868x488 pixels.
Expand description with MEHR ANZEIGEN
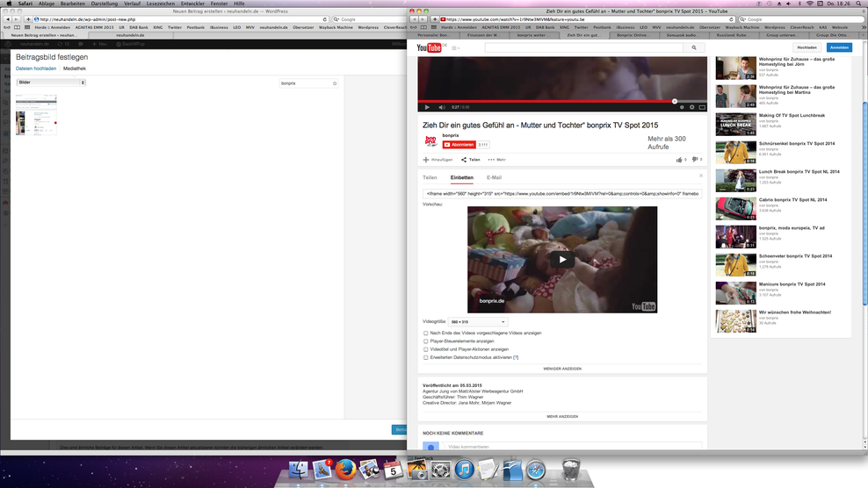pyautogui.click(x=562, y=416)
